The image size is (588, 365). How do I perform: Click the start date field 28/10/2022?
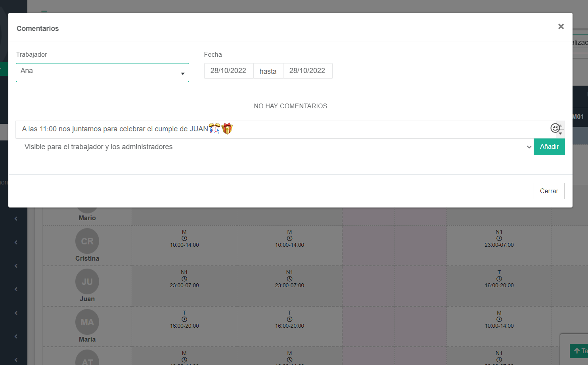click(228, 71)
